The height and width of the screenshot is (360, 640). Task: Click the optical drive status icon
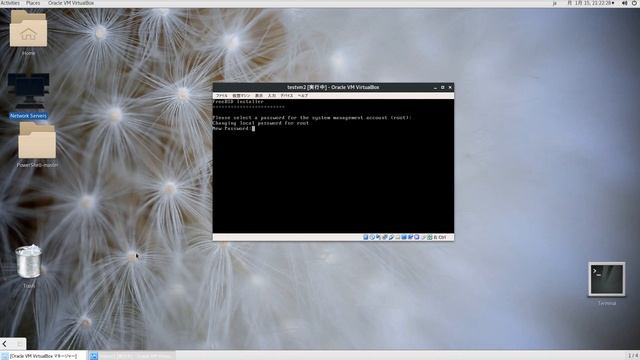(372, 237)
